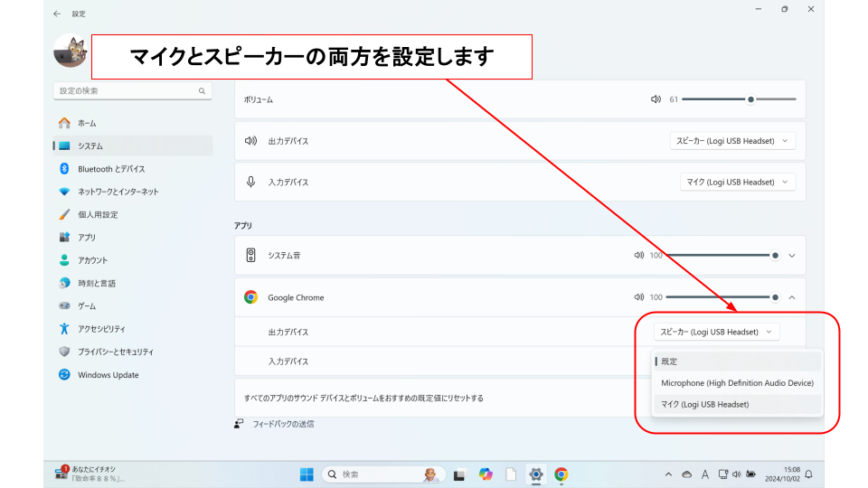Click the main ボリューム slider handle
This screenshot has width=868, height=488.
750,99
